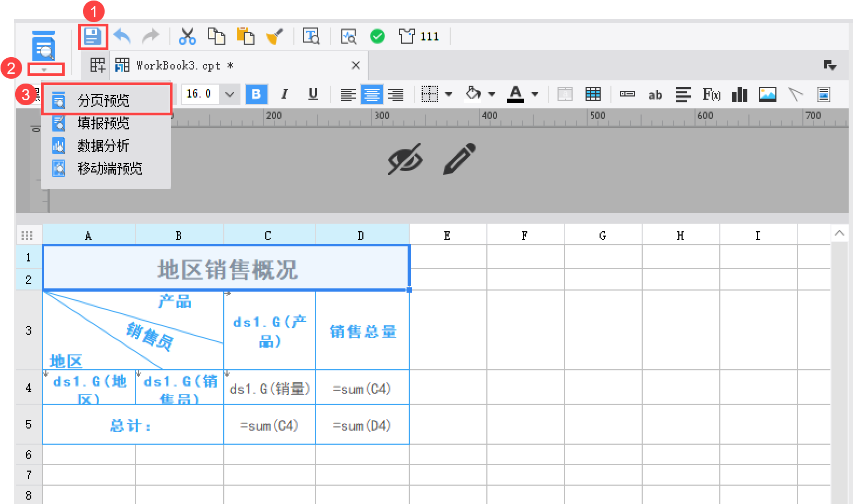Toggle the crossed-out eye visibility icon
Image resolution: width=853 pixels, height=504 pixels.
(405, 158)
